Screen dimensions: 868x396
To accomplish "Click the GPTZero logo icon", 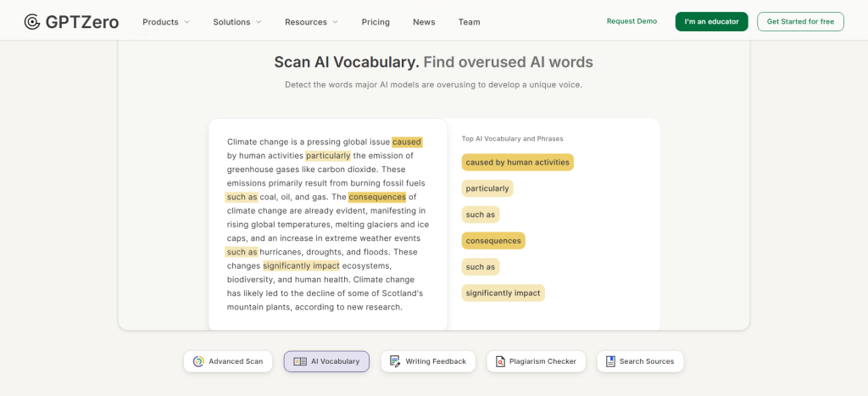I will click(32, 22).
